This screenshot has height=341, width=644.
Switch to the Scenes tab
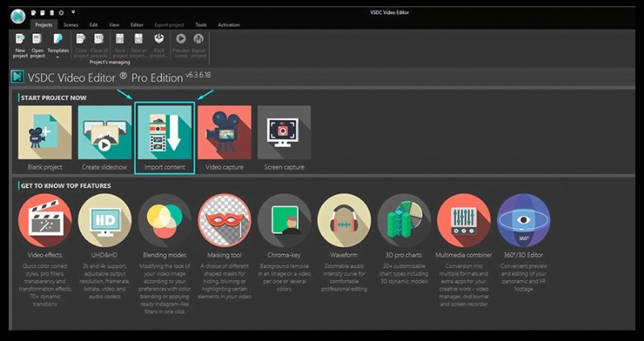72,25
